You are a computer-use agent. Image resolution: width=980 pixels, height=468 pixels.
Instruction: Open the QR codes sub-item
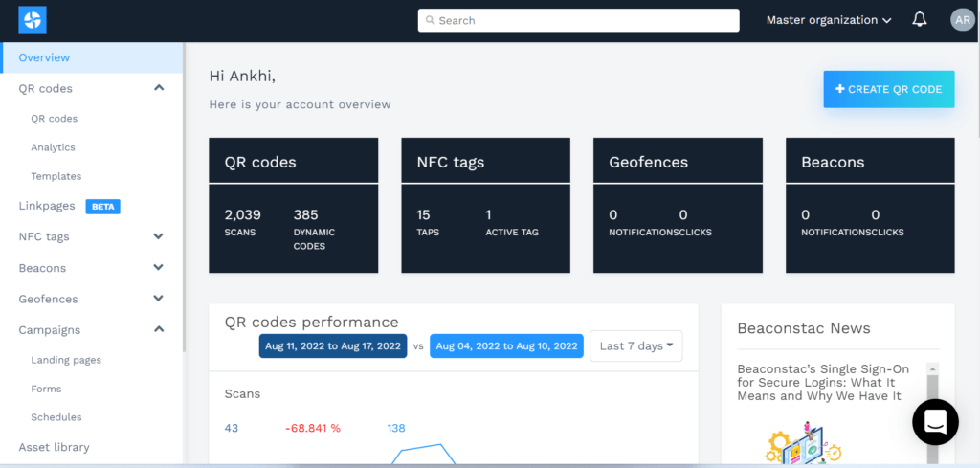coord(55,118)
